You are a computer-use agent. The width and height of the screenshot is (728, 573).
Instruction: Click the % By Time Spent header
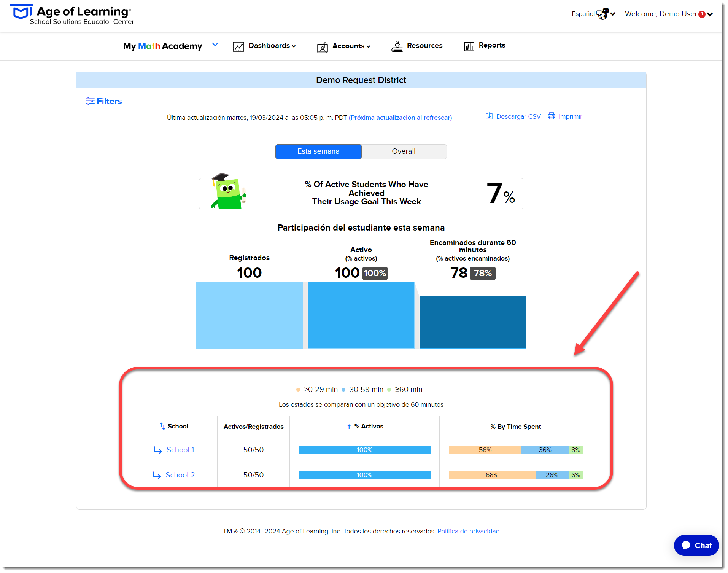coord(515,427)
